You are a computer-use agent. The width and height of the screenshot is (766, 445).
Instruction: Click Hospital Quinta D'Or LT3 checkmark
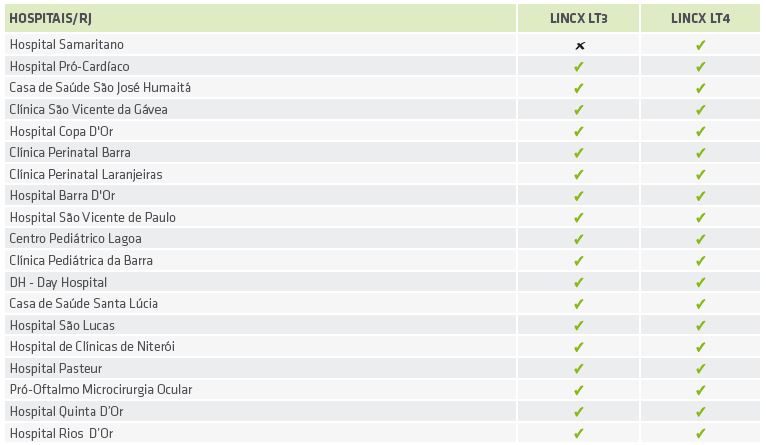(x=579, y=412)
